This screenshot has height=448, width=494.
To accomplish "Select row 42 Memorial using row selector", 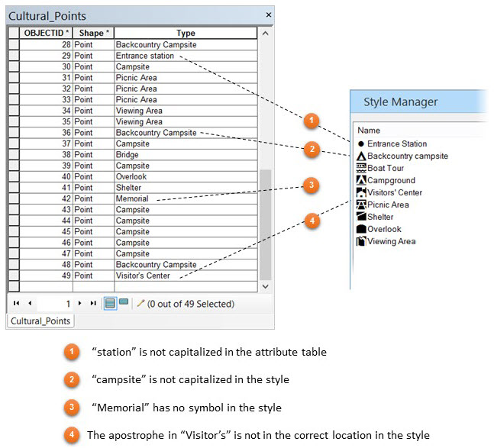I will (14, 198).
